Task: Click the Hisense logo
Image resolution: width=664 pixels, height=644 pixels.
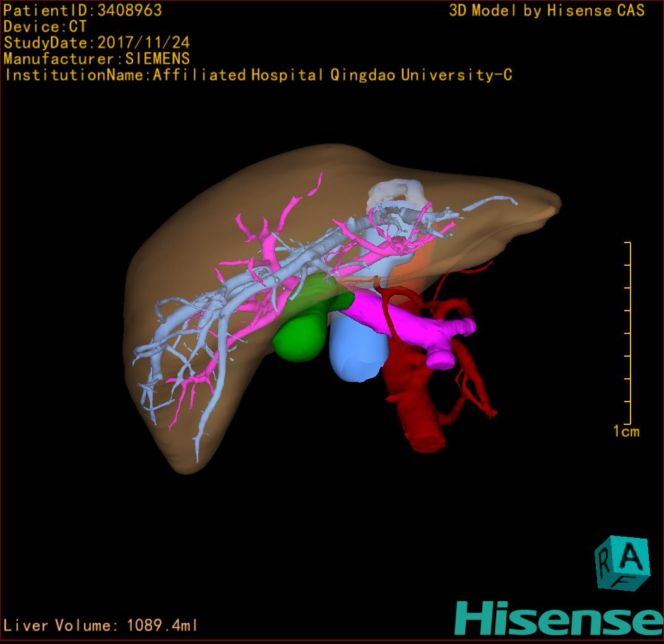Action: tap(559, 618)
